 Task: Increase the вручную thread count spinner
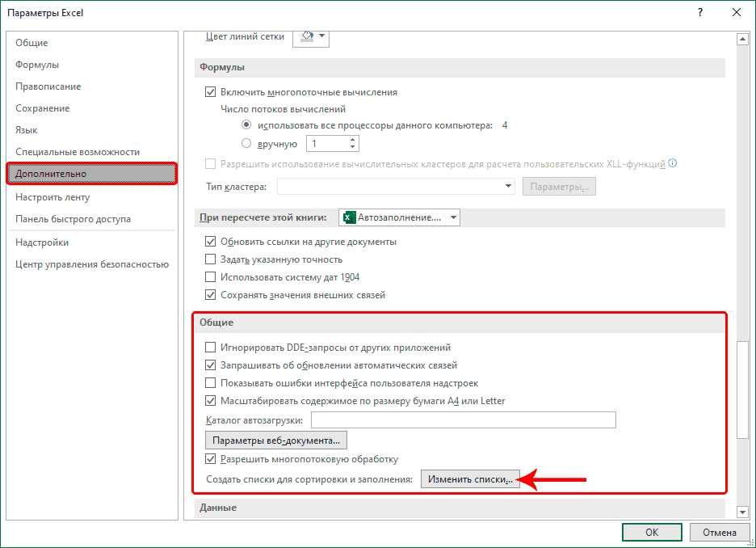click(x=352, y=140)
